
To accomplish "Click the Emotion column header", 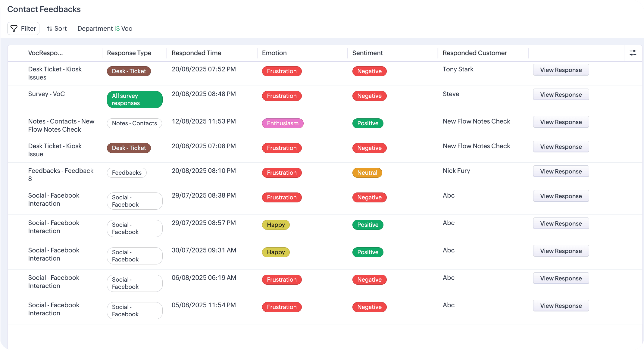I will click(x=274, y=53).
